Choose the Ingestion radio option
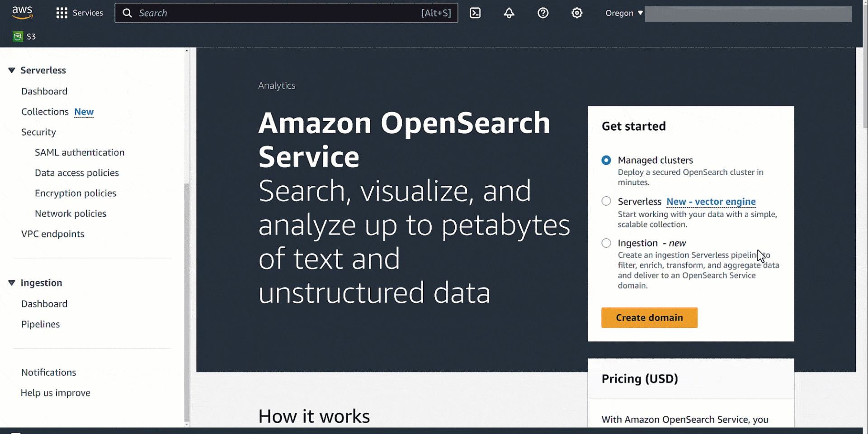The image size is (868, 434). pyautogui.click(x=606, y=243)
